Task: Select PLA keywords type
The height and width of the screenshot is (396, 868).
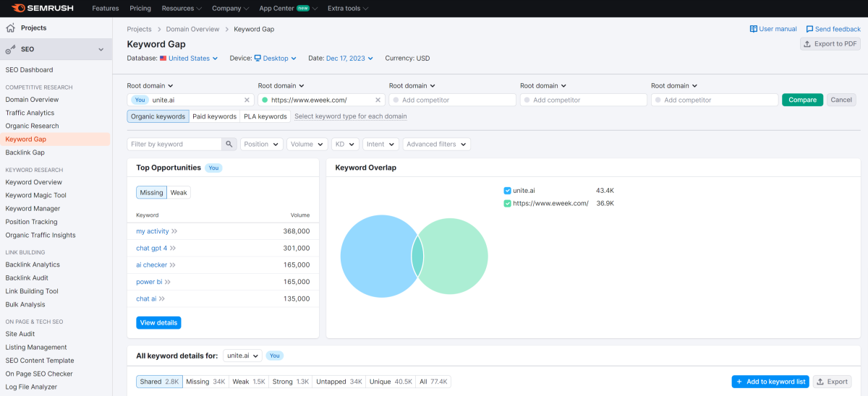Action: 265,116
